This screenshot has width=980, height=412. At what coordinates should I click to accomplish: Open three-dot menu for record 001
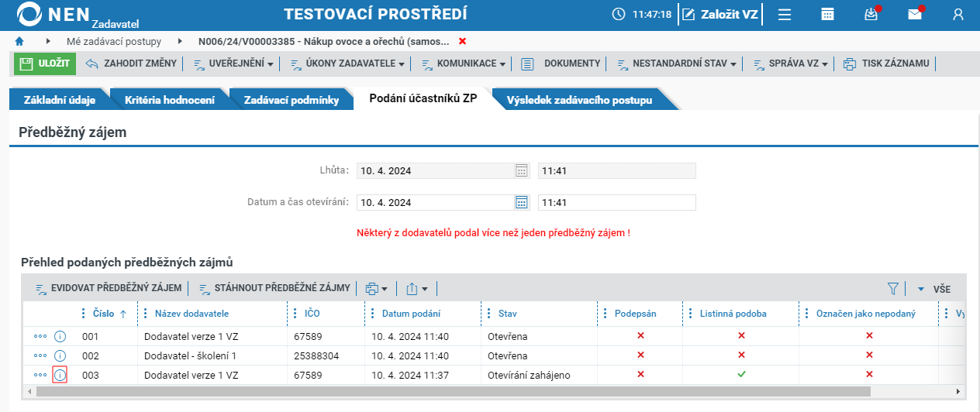point(40,337)
